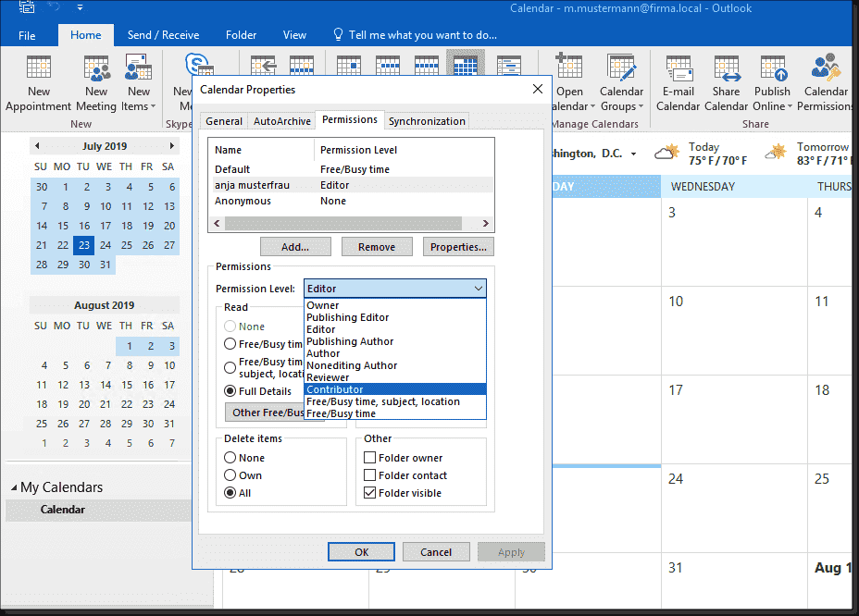The height and width of the screenshot is (616, 859).
Task: Click the New Appointment icon
Action: (38, 68)
